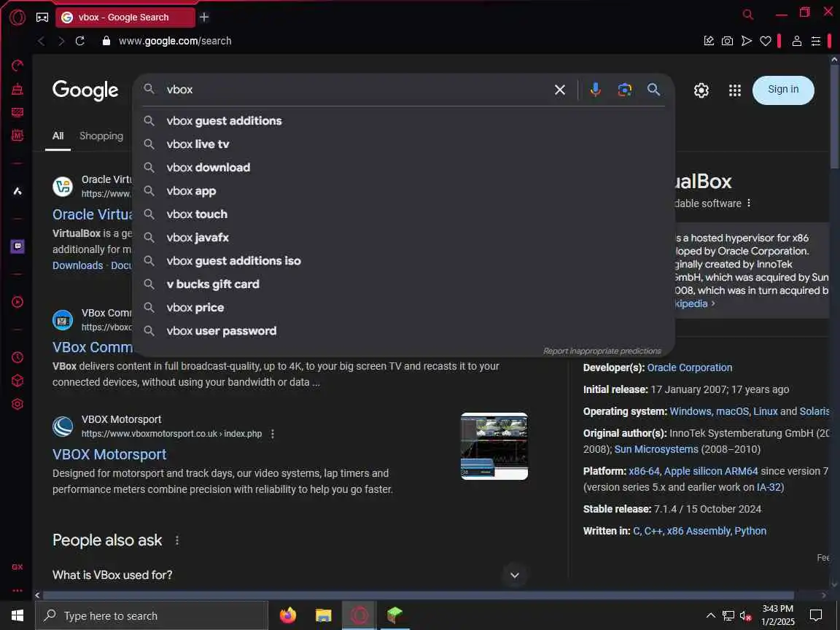
Task: Choose suggestion 'vbox download'
Action: click(402, 168)
